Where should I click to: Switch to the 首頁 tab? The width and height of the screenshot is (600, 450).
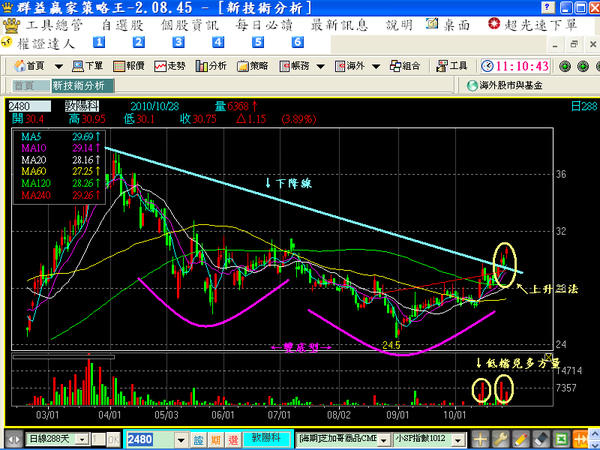pyautogui.click(x=30, y=86)
